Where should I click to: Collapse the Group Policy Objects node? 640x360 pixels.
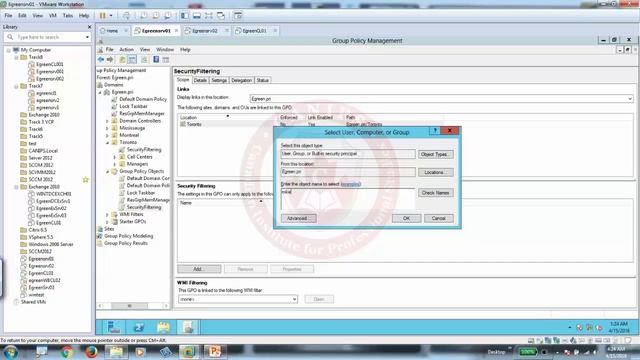coord(107,171)
